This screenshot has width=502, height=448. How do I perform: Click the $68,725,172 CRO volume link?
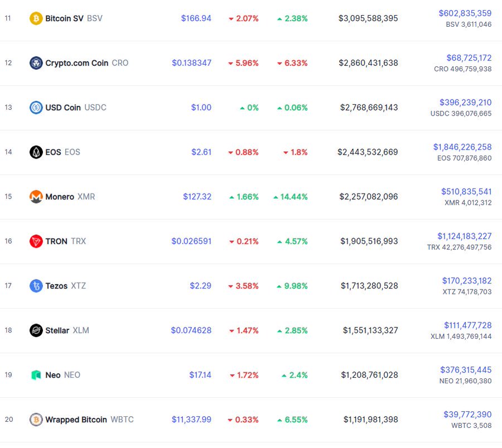click(x=469, y=57)
